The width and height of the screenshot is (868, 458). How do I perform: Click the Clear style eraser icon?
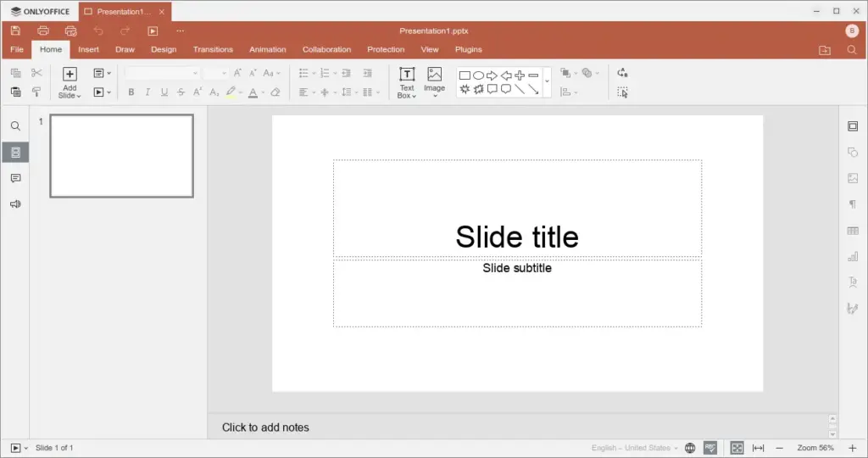[x=275, y=92]
